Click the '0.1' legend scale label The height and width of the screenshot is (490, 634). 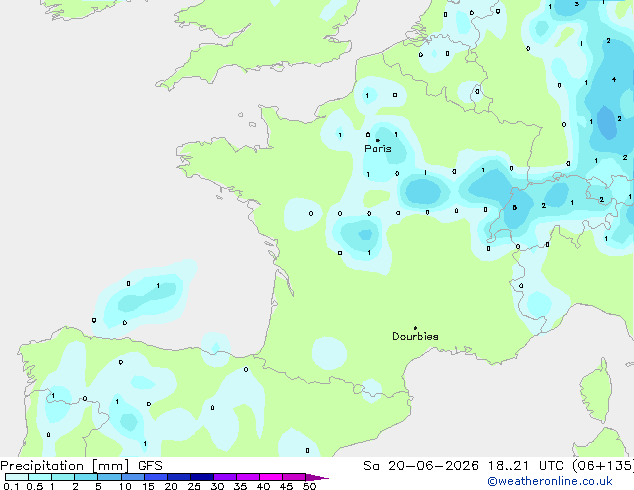coord(11,486)
